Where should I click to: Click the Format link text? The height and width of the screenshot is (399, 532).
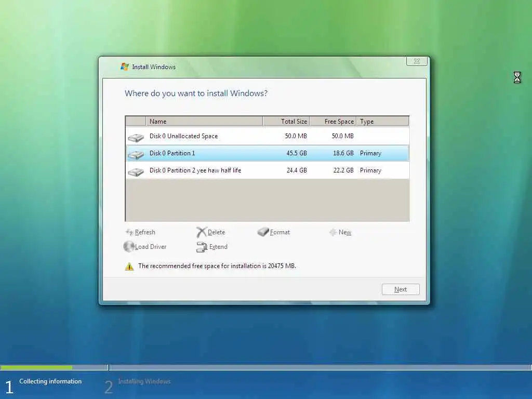pyautogui.click(x=280, y=232)
